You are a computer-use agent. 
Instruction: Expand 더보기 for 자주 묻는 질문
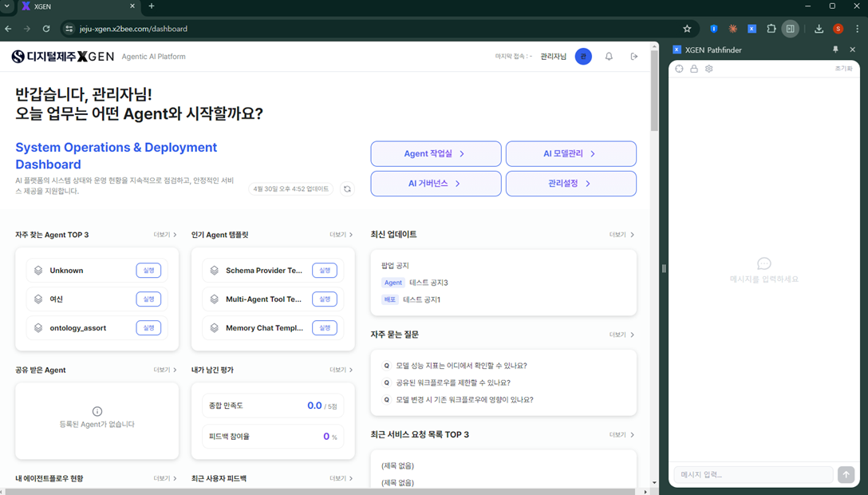(621, 335)
